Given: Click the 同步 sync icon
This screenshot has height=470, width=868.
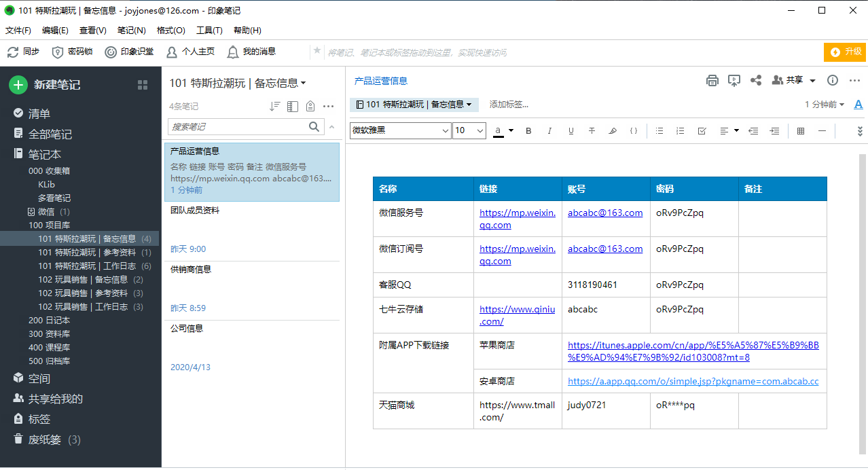Looking at the screenshot, I should 13,52.
